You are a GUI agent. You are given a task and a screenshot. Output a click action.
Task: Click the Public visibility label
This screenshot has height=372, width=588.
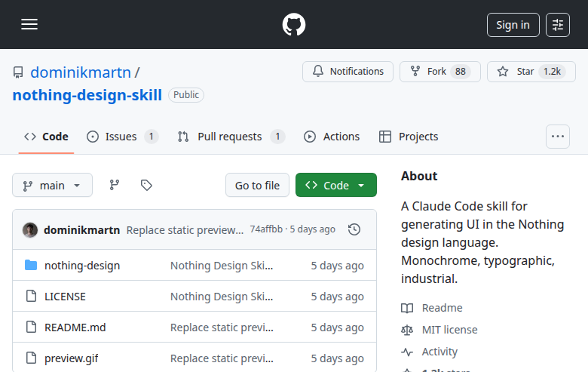(x=186, y=94)
